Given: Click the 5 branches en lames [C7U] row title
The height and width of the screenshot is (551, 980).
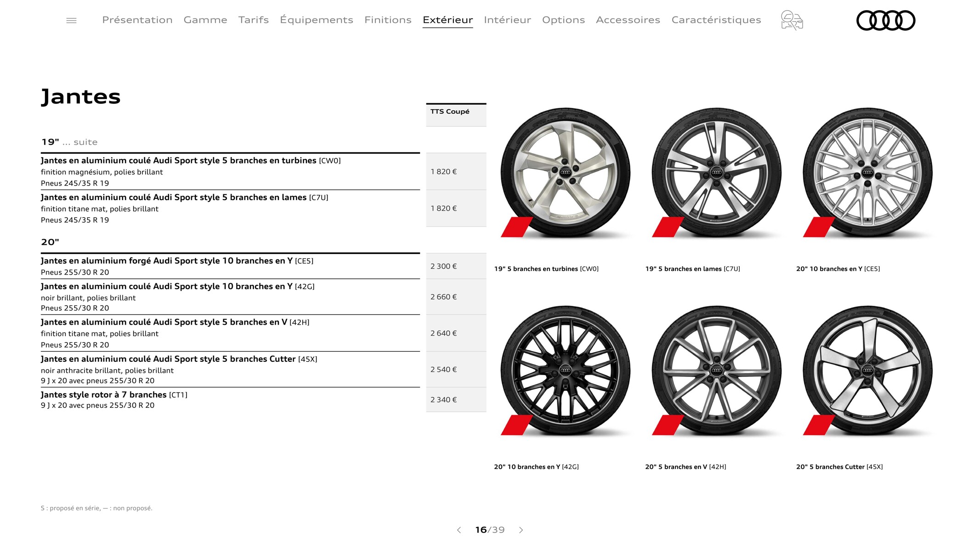Looking at the screenshot, I should coord(184,197).
